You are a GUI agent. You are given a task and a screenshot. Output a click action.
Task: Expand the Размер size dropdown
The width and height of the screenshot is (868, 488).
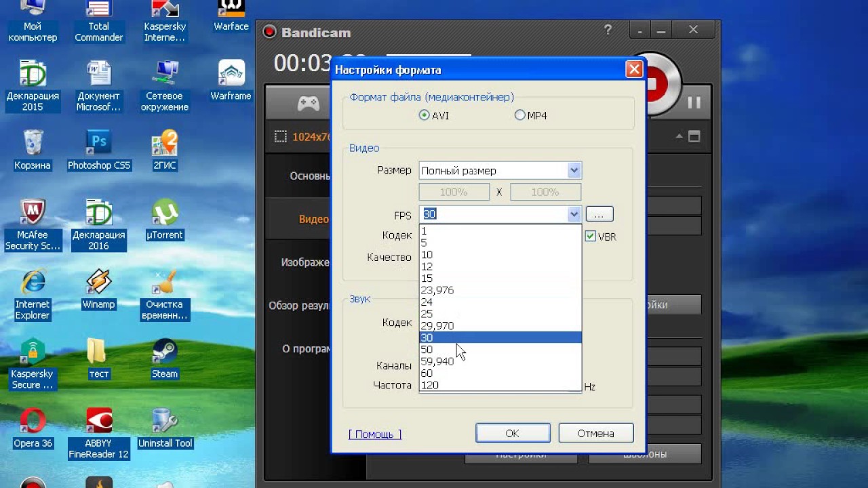point(574,170)
